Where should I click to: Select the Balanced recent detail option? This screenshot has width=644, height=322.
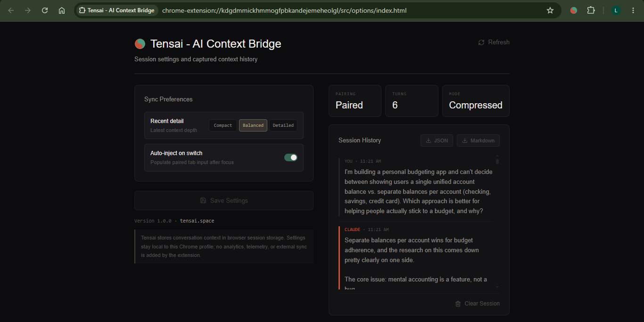[x=253, y=125]
